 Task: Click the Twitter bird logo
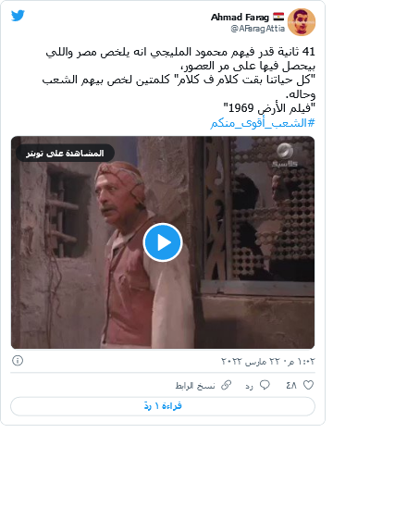18,16
